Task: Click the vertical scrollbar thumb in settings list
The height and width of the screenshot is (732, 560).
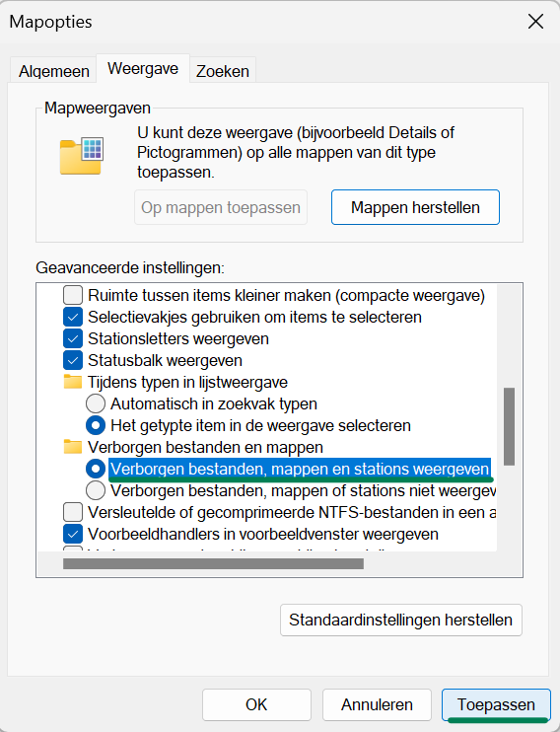Action: coord(509,427)
